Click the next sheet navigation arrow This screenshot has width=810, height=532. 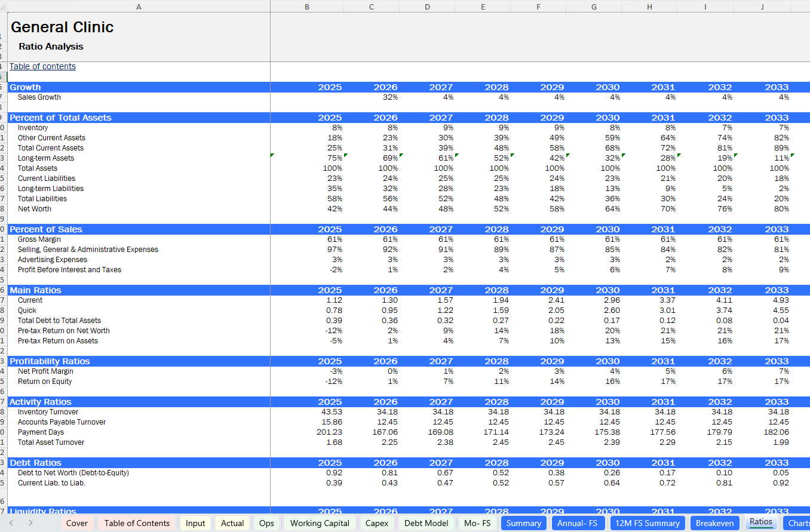[30, 523]
